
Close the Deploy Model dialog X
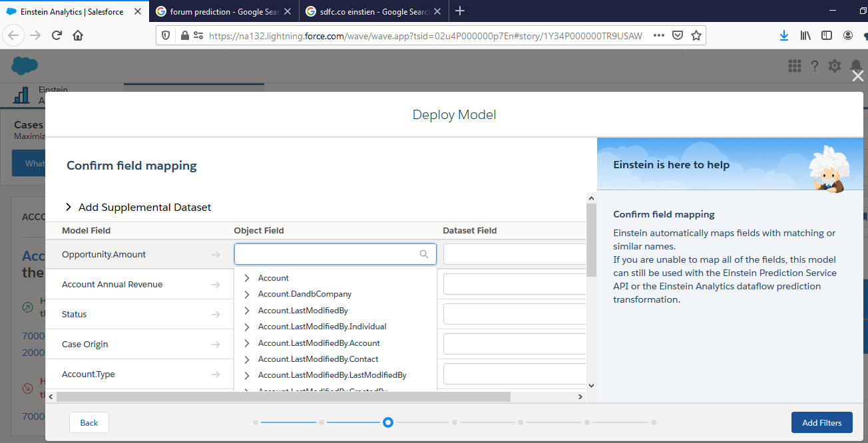[858, 76]
